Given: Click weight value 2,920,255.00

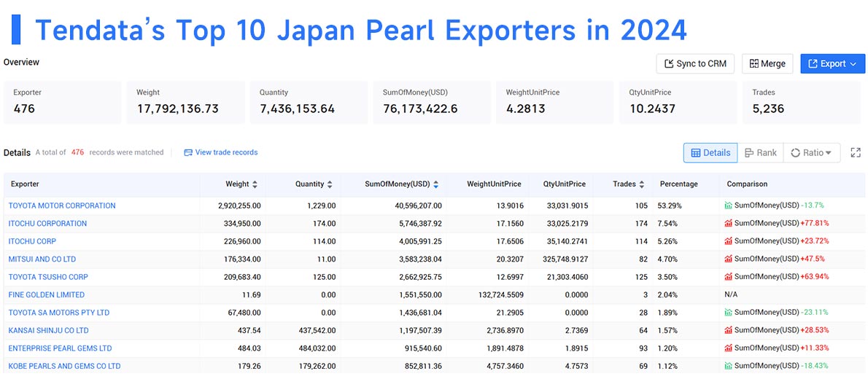Looking at the screenshot, I should point(239,206).
